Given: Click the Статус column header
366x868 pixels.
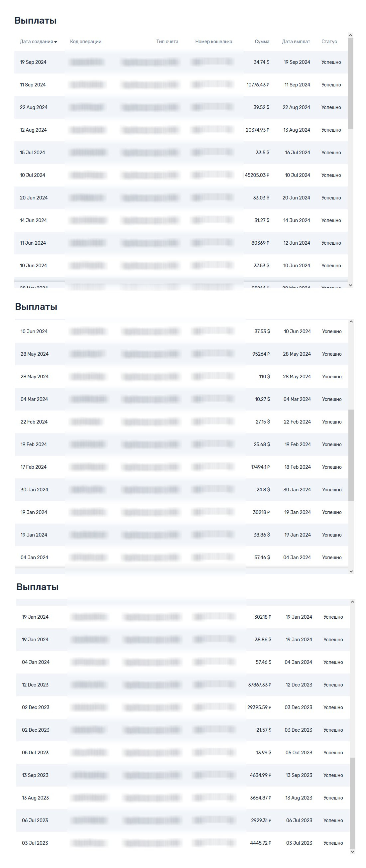Looking at the screenshot, I should click(x=329, y=42).
